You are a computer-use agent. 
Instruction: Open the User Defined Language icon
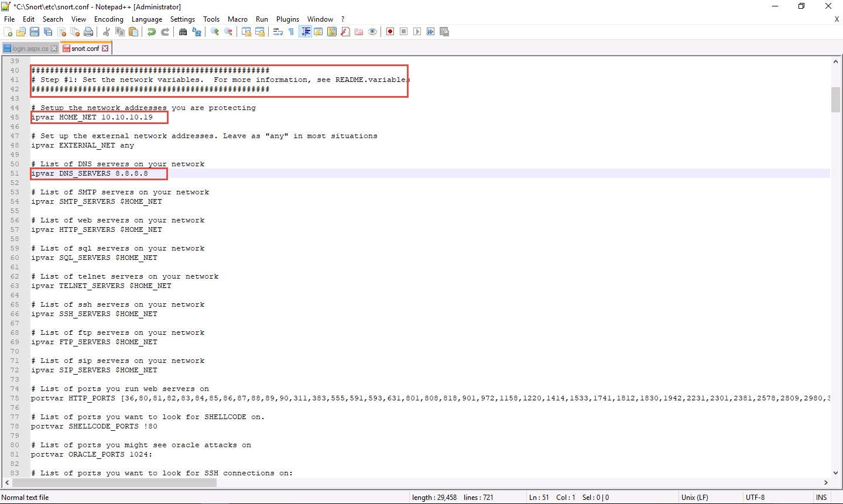click(x=318, y=32)
